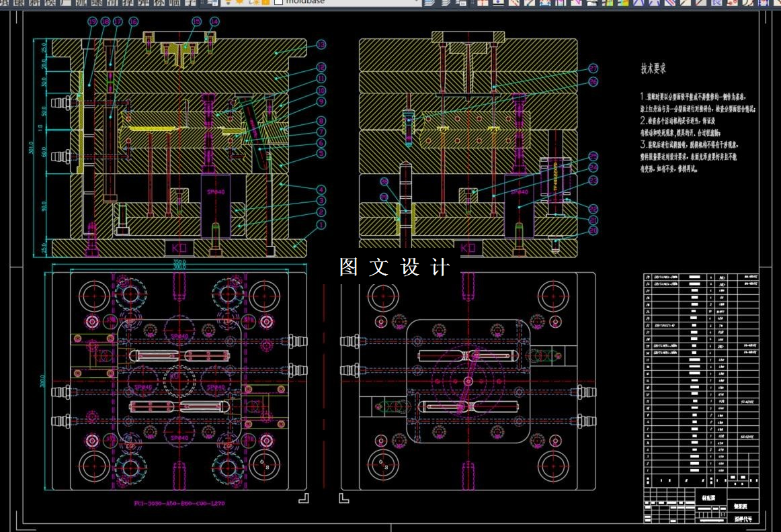Click the orange layer color swatch
Screen dimensions: 781x532
(265, 2)
